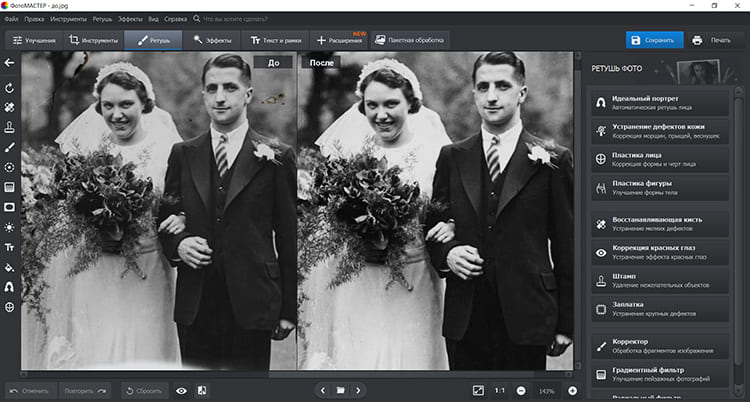Pick the bandage healing brush sidebar icon
This screenshot has height=402, width=750.
[9, 107]
